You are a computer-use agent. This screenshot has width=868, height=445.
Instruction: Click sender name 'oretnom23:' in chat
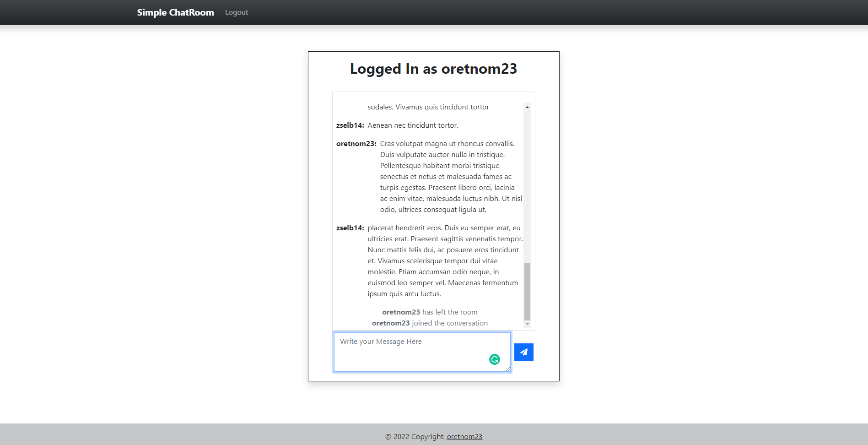point(356,144)
